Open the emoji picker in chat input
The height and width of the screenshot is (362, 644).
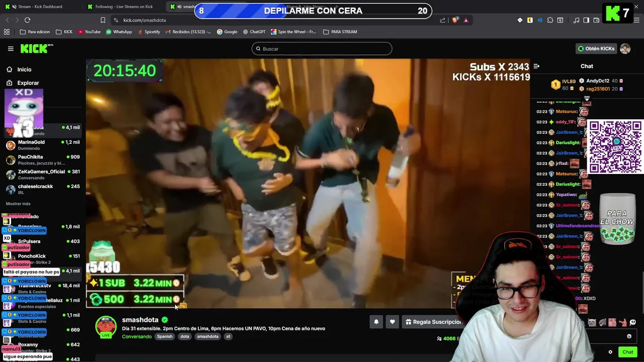tap(629, 336)
